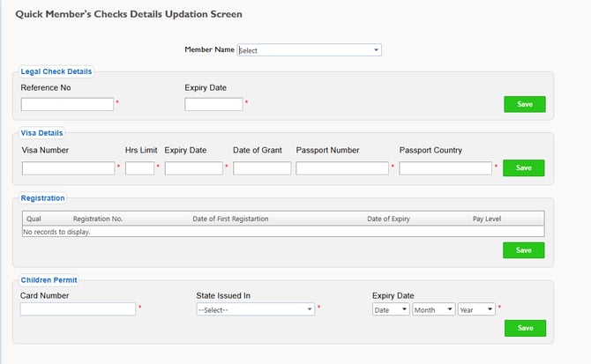Click the Pay Level column header
Image resolution: width=591 pixels, height=364 pixels.
(487, 219)
